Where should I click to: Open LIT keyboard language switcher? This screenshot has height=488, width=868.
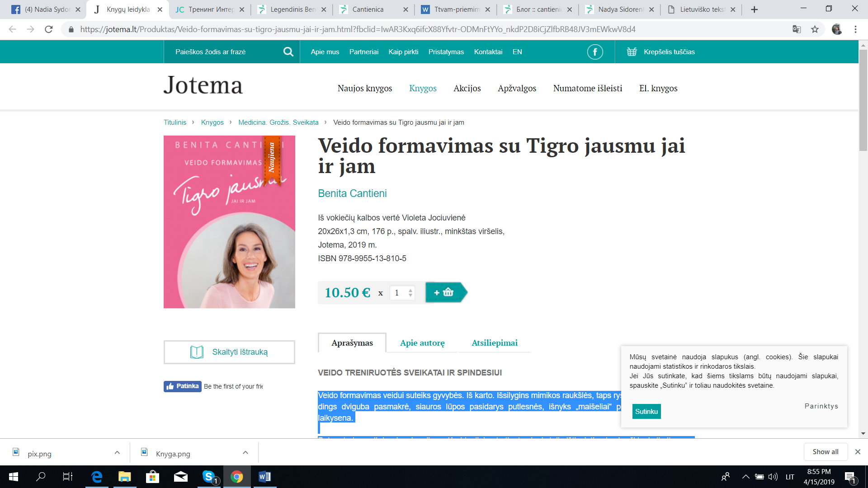tap(790, 477)
